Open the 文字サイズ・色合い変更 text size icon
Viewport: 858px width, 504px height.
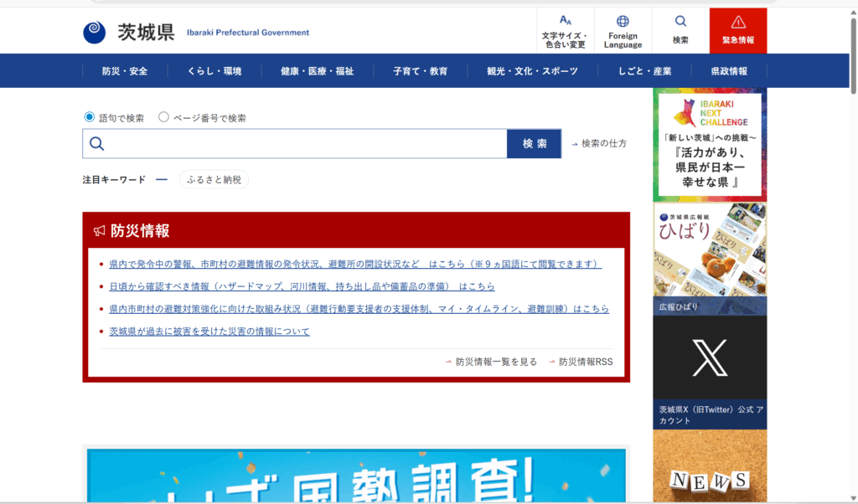pos(565,21)
